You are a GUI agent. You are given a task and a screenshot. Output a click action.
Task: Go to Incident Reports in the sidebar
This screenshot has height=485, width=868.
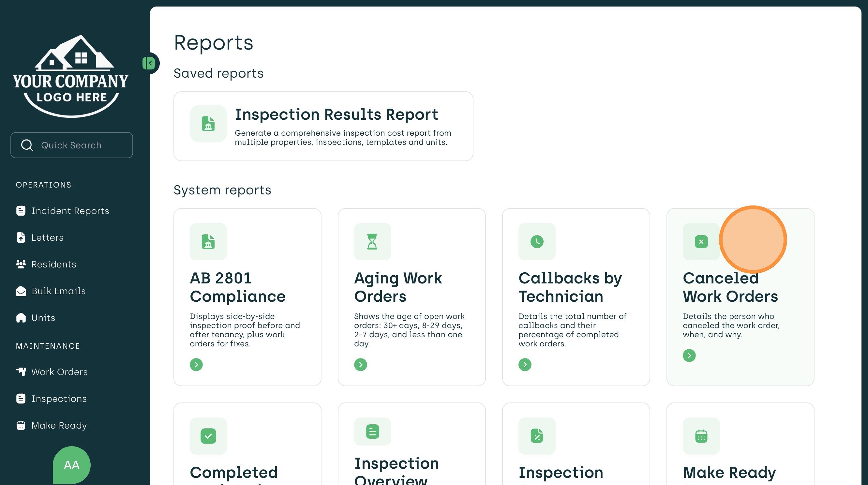pyautogui.click(x=70, y=211)
